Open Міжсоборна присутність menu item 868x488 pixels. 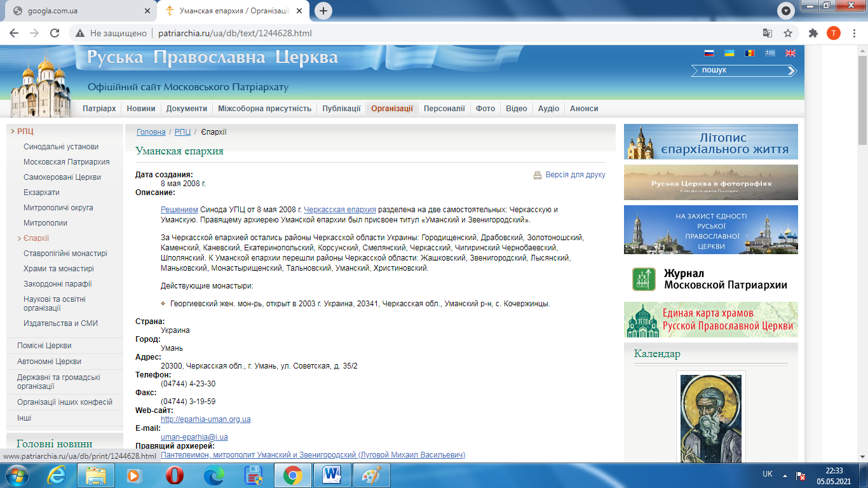point(265,109)
